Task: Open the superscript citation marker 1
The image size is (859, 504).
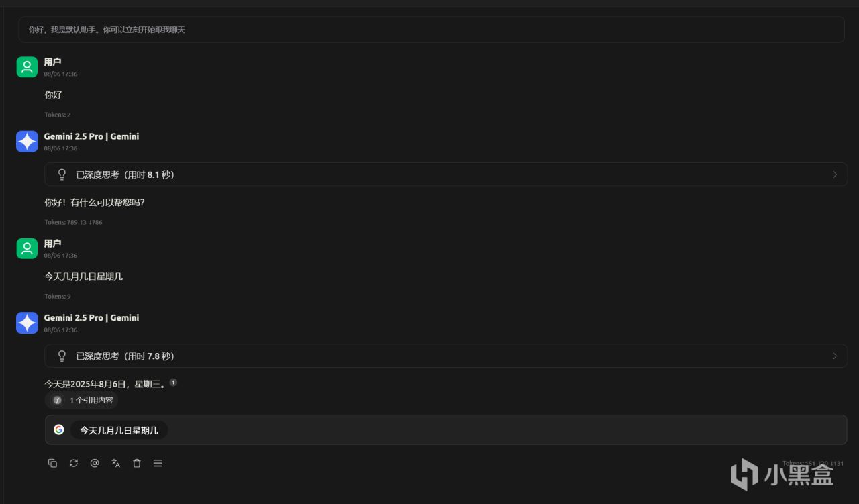Action: tap(173, 382)
